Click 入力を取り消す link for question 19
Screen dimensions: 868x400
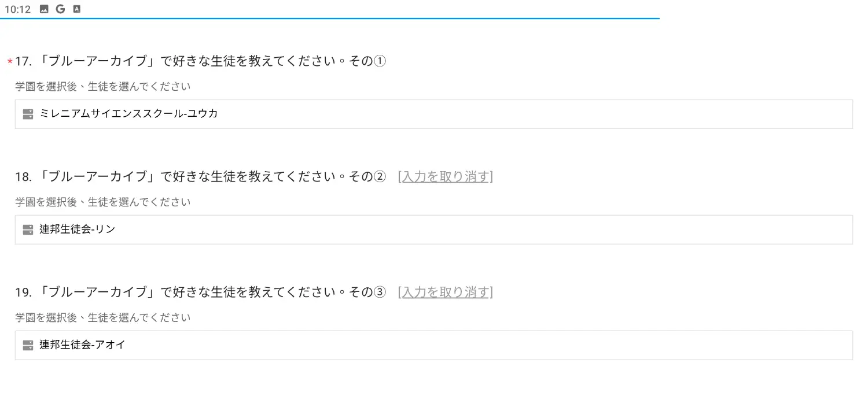tap(445, 292)
